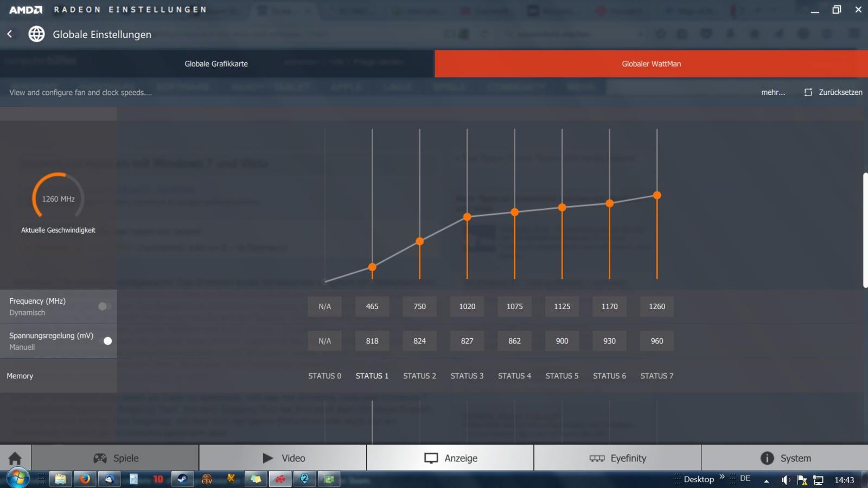Open Sticky Notes from the taskbar

(x=256, y=479)
